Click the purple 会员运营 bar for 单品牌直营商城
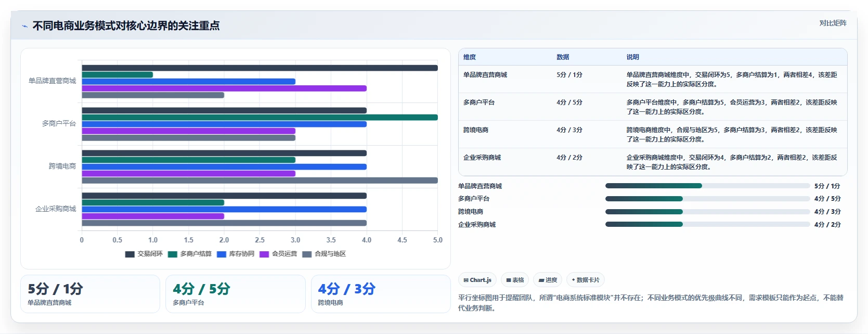 pyautogui.click(x=224, y=88)
